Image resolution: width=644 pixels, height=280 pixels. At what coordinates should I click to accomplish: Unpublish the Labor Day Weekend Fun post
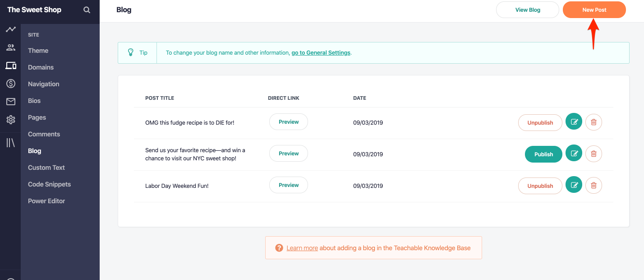540,186
